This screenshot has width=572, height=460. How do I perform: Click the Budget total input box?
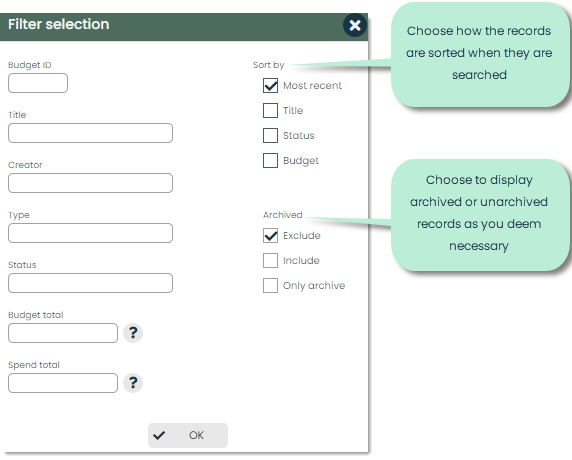click(x=63, y=333)
